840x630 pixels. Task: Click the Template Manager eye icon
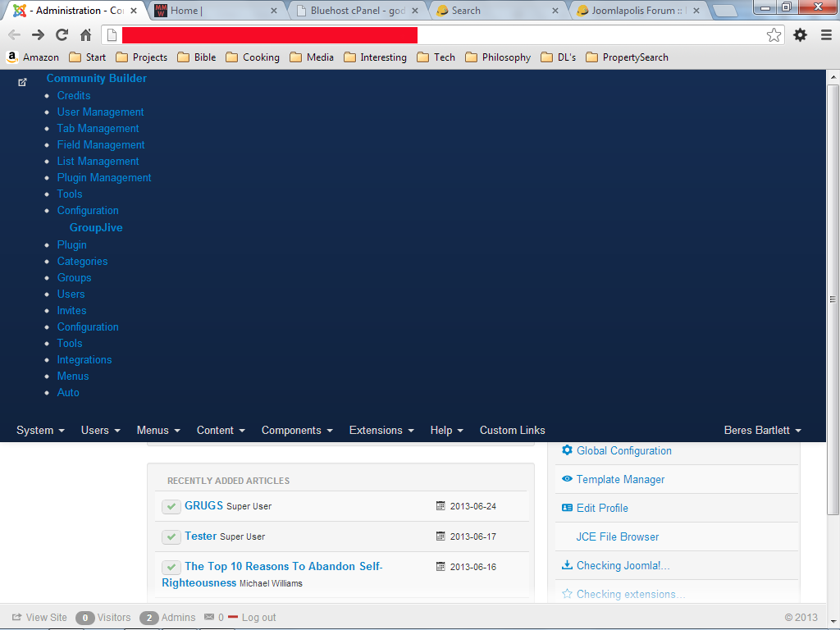[x=567, y=479]
